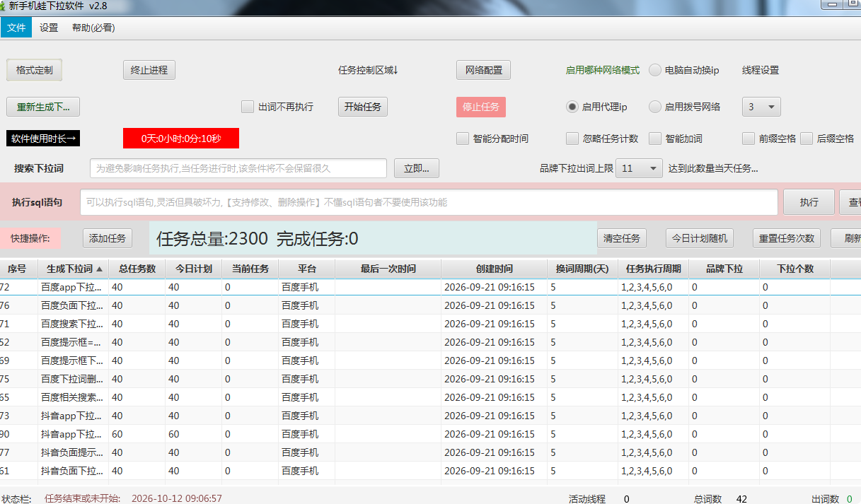Open the 帮助(必看) menu

coord(93,28)
